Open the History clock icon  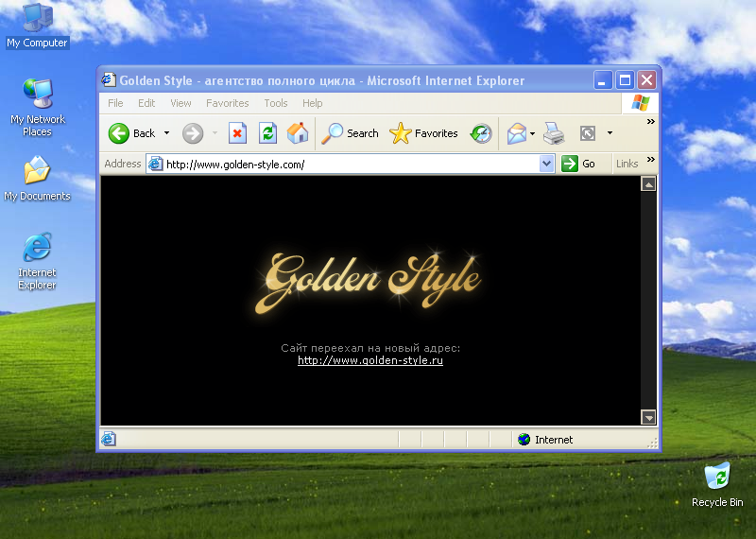pyautogui.click(x=481, y=133)
